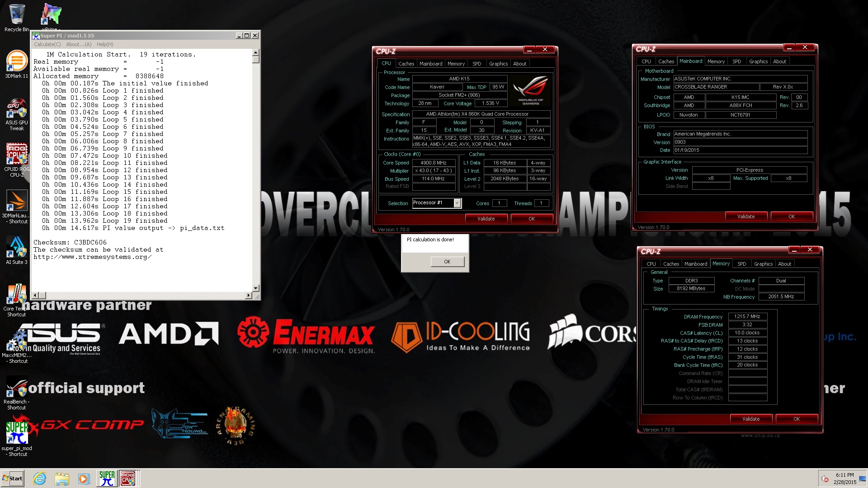Select Graphics tab in Mainboard window
Screen dimensions: 868x488
point(758,61)
